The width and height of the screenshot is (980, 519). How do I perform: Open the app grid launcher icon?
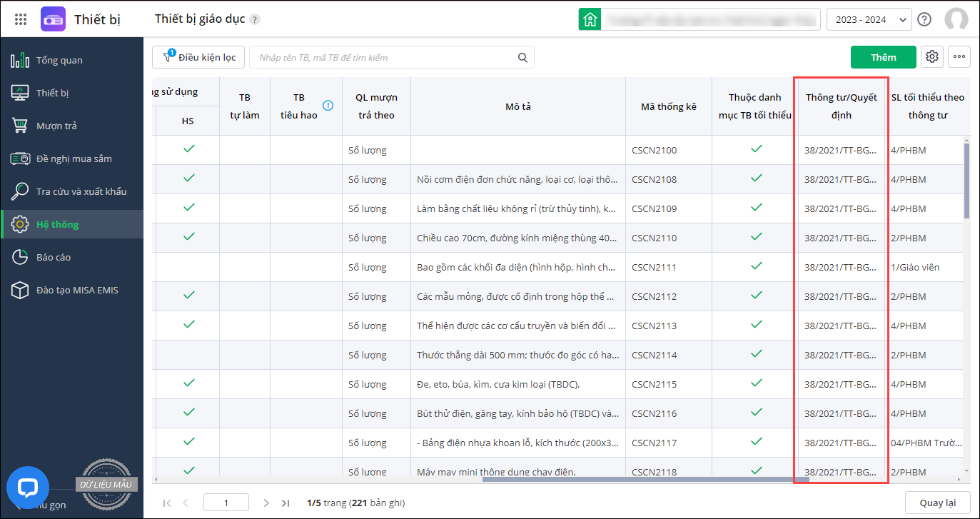coord(21,19)
